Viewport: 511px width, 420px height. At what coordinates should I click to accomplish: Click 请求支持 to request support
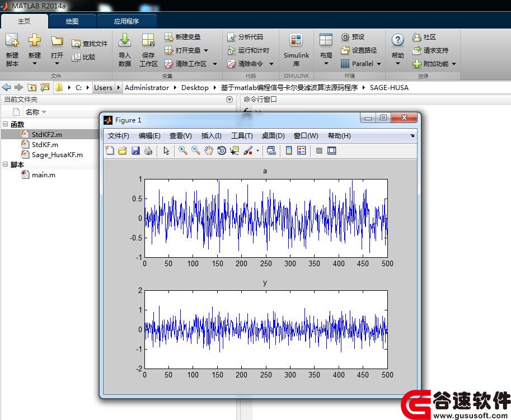430,50
